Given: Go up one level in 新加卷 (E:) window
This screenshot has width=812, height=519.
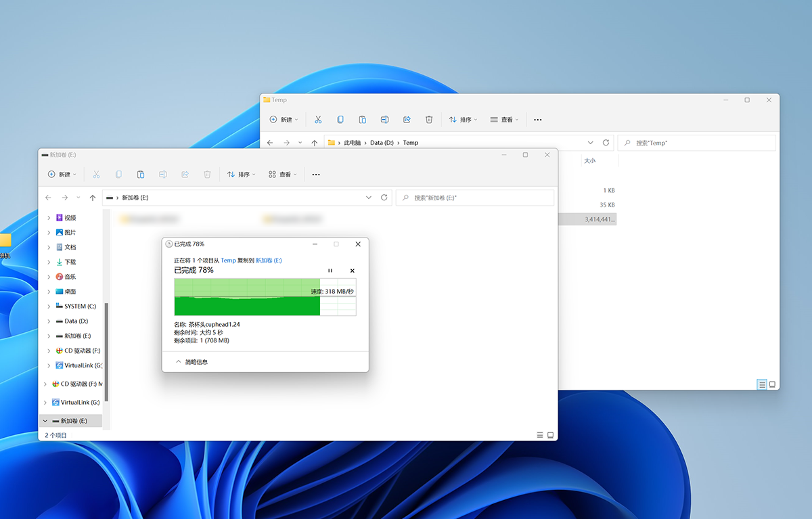Looking at the screenshot, I should point(92,198).
